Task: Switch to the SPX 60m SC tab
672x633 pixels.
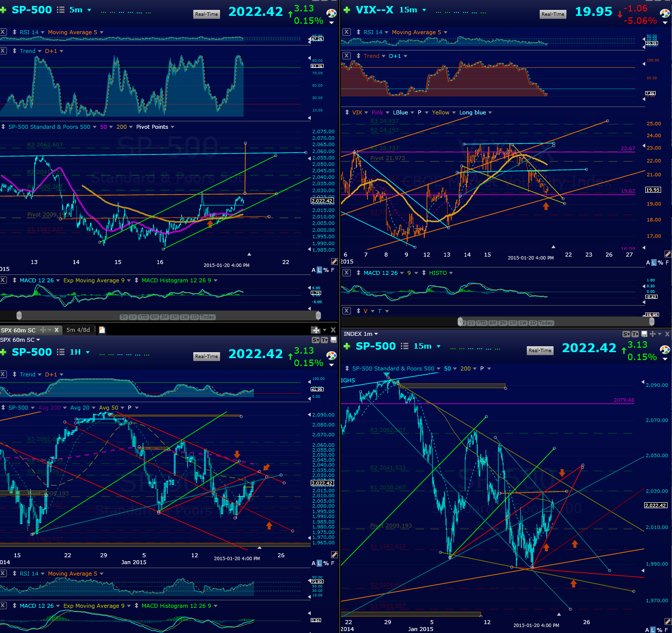Action: [x=18, y=330]
